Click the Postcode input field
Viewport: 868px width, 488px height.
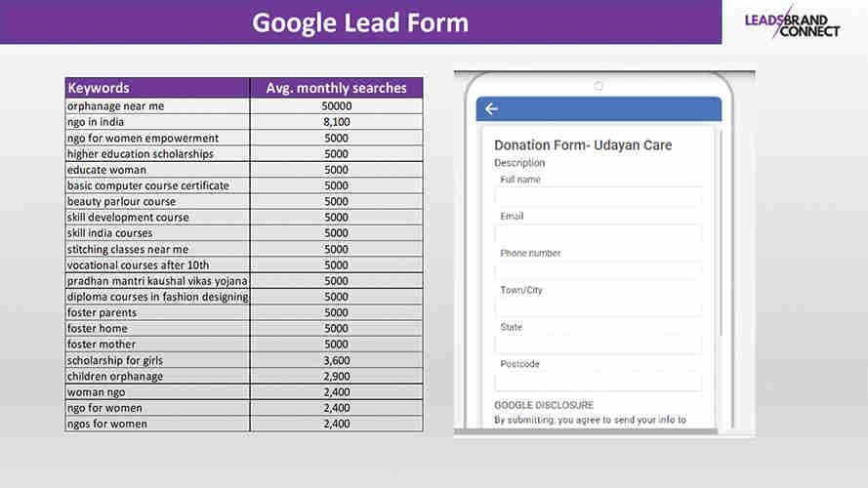[x=599, y=383]
